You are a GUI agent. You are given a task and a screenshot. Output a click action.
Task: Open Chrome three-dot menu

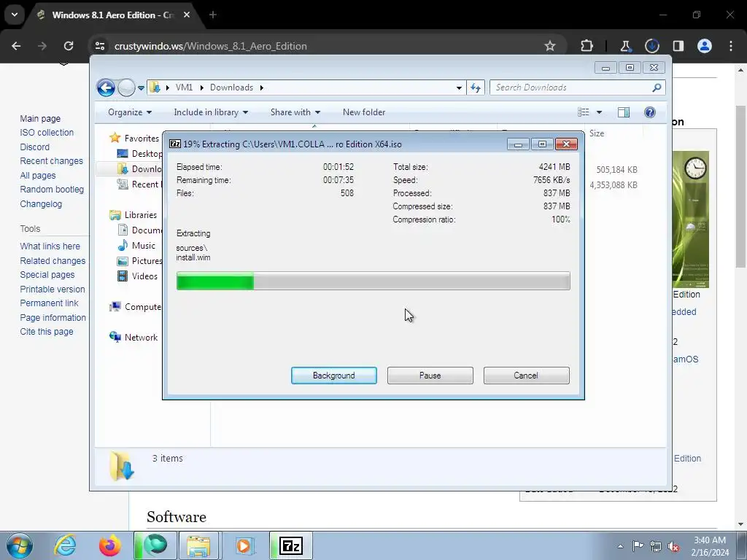731,46
